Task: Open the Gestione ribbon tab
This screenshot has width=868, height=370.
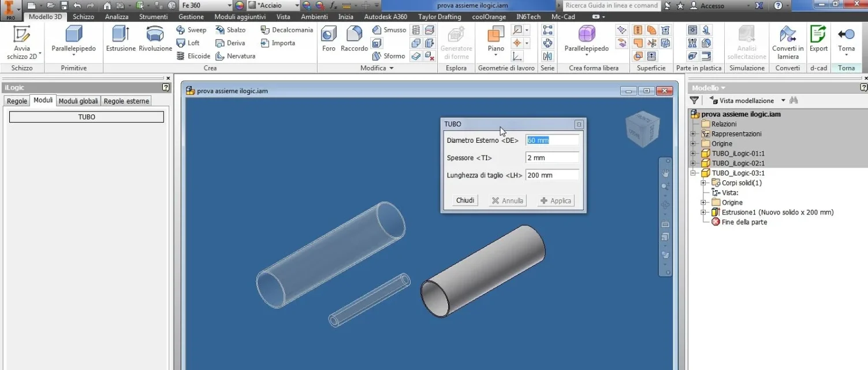Action: pyautogui.click(x=191, y=17)
